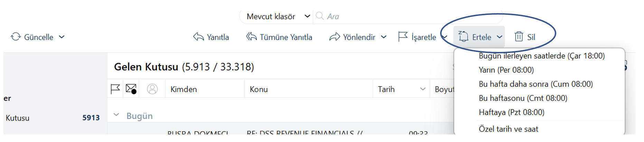
Task: Sort by read/unread envelope column
Action: point(131,89)
